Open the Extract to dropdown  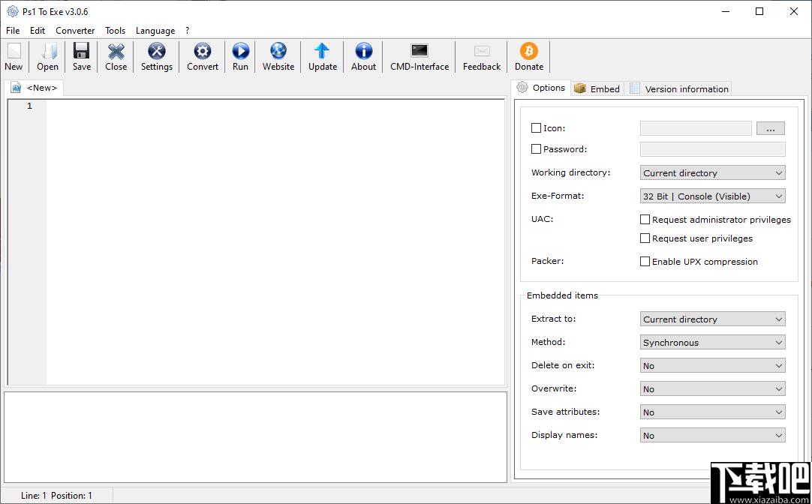click(x=713, y=319)
